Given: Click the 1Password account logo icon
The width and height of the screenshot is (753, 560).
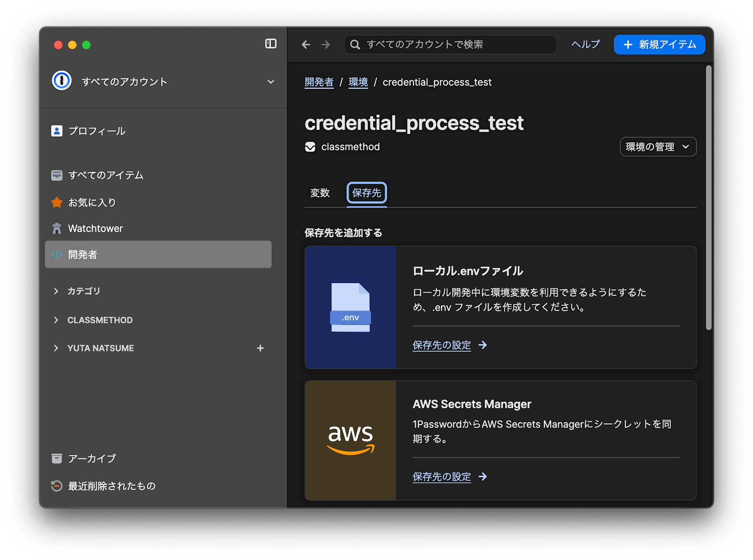Looking at the screenshot, I should click(x=62, y=81).
